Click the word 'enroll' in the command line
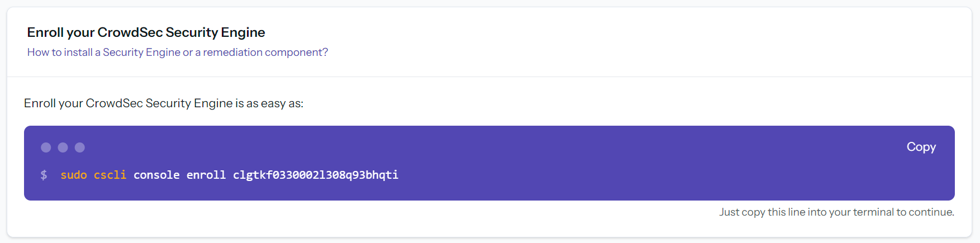The height and width of the screenshot is (243, 980). (x=206, y=175)
